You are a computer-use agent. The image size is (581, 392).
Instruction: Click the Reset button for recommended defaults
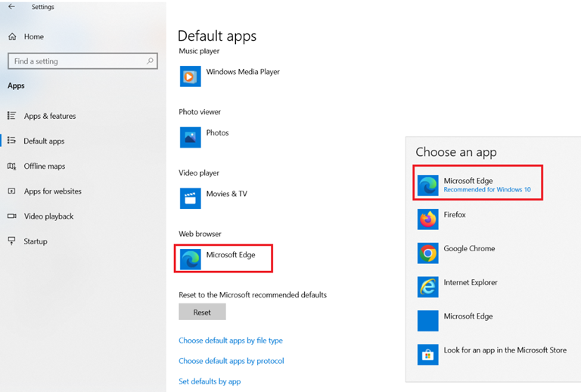(202, 312)
